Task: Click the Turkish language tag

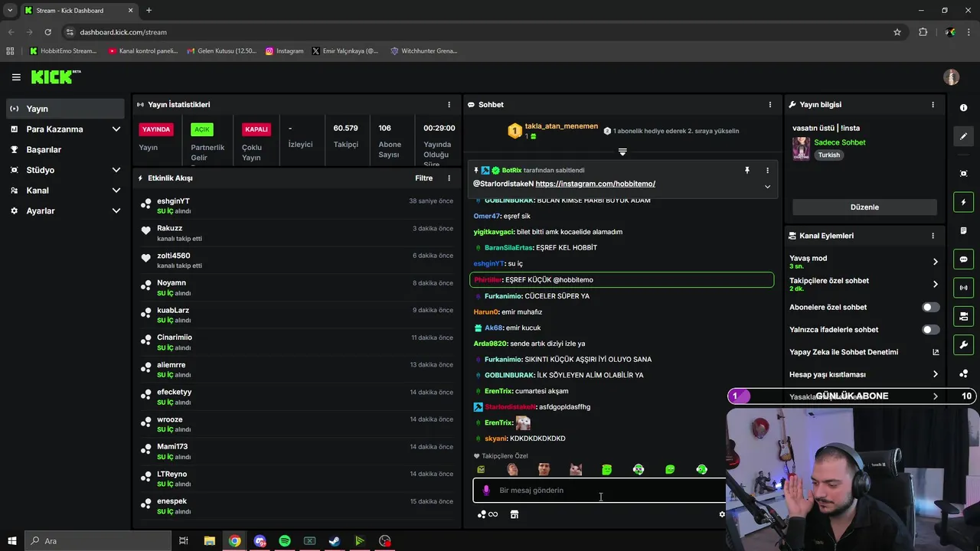Action: pos(828,155)
